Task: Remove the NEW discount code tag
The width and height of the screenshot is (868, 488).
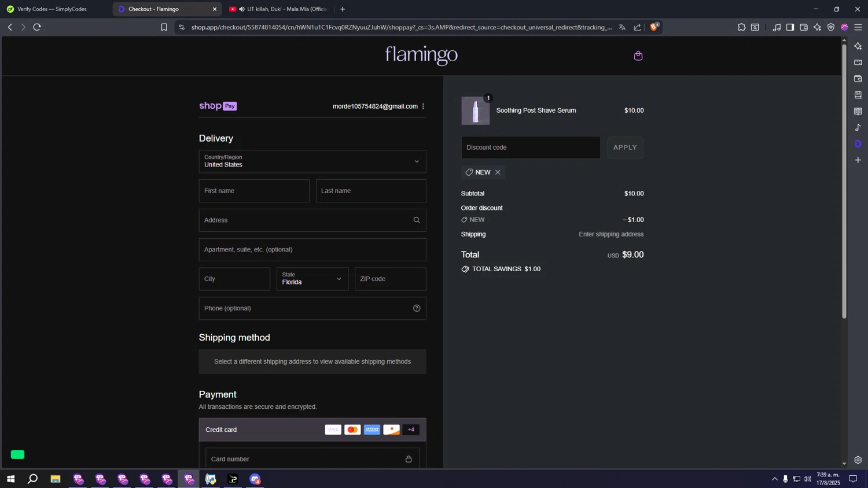Action: (498, 172)
